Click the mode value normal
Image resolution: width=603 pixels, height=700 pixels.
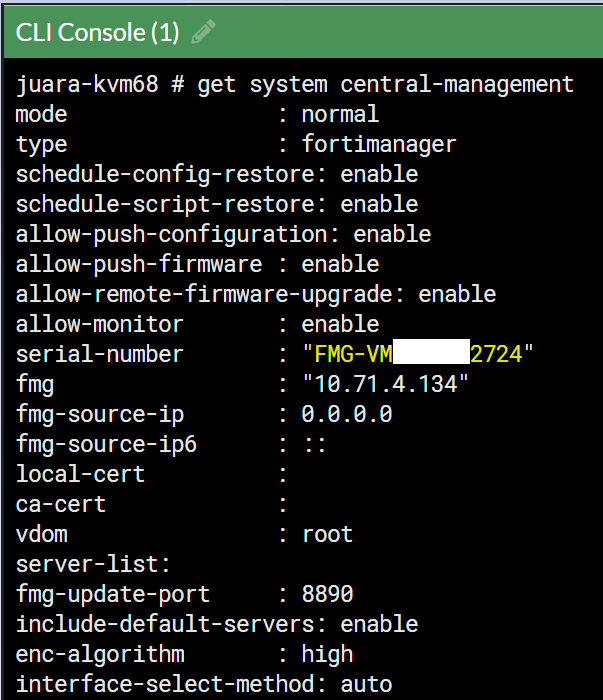point(340,114)
